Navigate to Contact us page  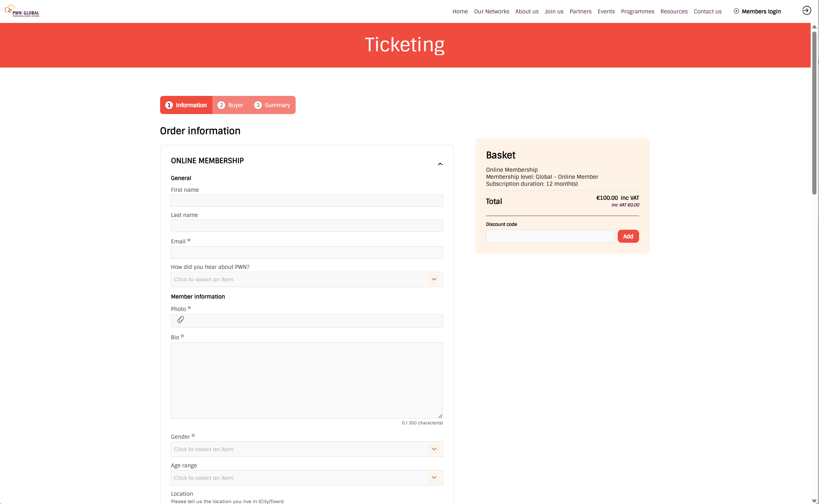coord(707,11)
